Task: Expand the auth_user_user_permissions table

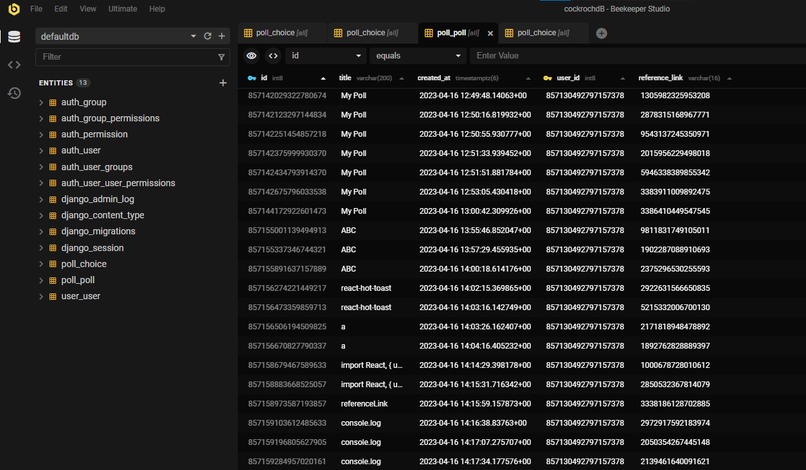Action: (x=41, y=183)
